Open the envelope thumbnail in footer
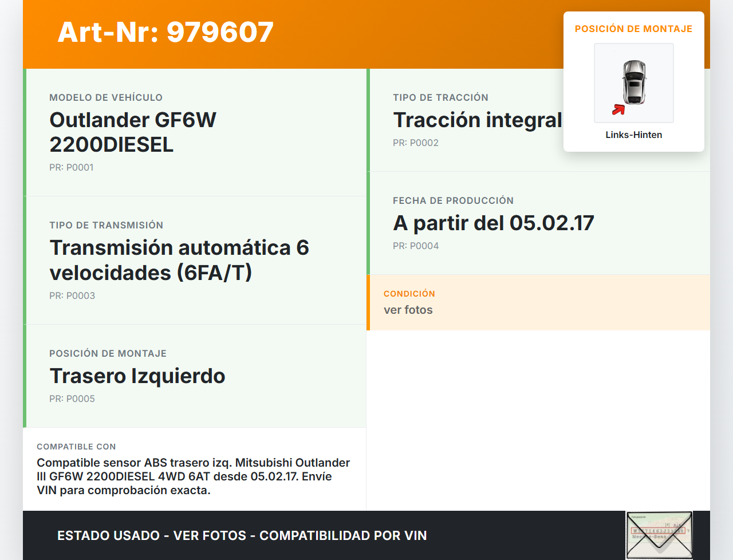 point(659,535)
